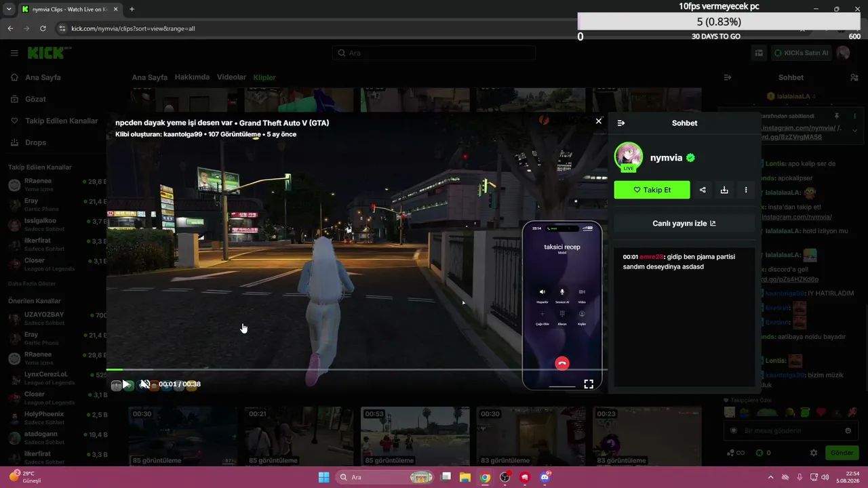Image resolution: width=868 pixels, height=488 pixels.
Task: Switch to the Videolar tab
Action: (x=231, y=77)
